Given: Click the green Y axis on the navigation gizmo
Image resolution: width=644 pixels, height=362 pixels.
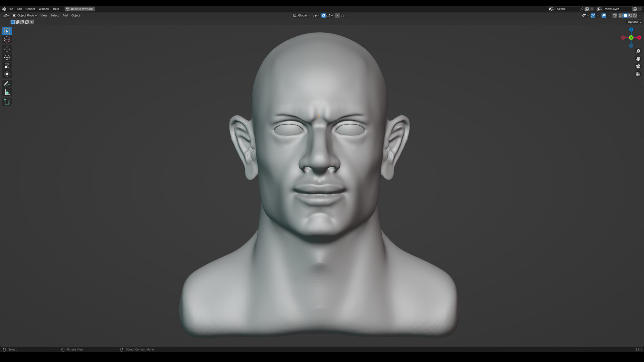Looking at the screenshot, I should tap(631, 38).
